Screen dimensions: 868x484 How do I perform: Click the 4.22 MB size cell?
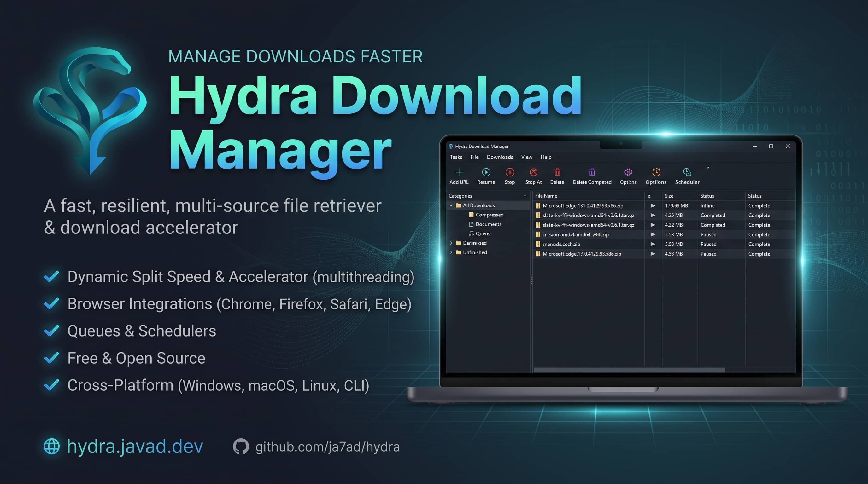pos(674,225)
